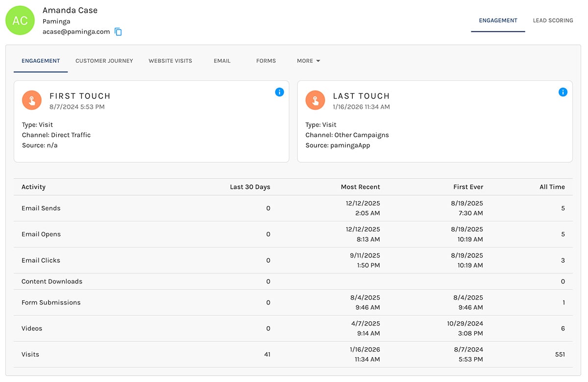Expand the MORE dropdown menu

(x=308, y=60)
